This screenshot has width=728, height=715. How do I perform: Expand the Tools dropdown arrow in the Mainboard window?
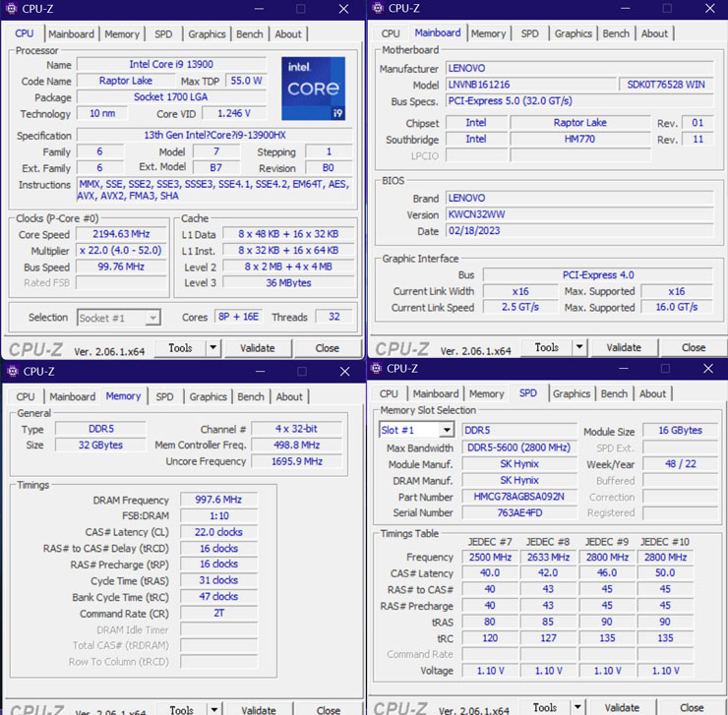[x=581, y=347]
